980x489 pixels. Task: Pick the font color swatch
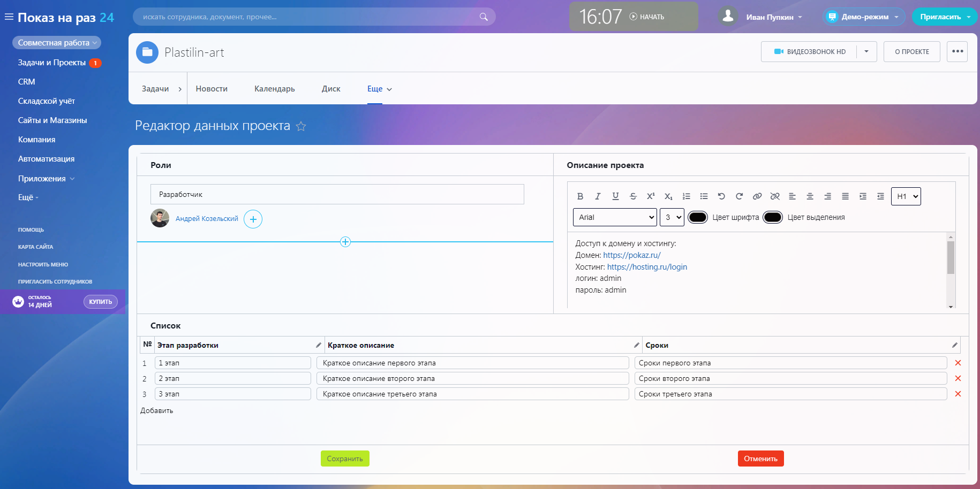coord(697,217)
